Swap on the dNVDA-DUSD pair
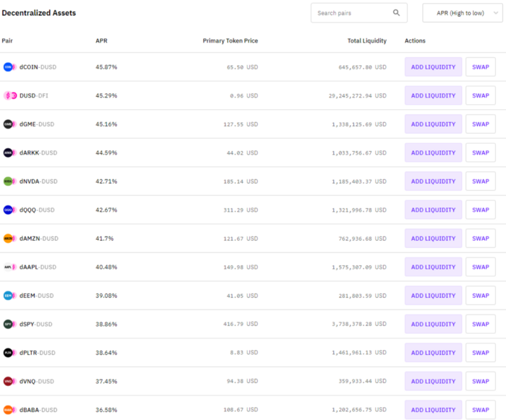Screen dimensions: 506x420 (481, 181)
